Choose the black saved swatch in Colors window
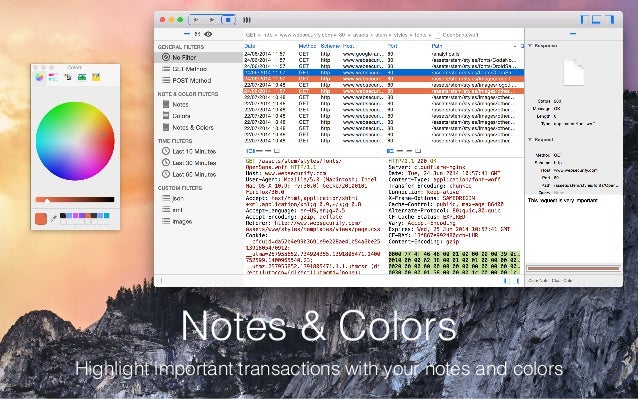This screenshot has width=638, height=399. click(x=63, y=216)
